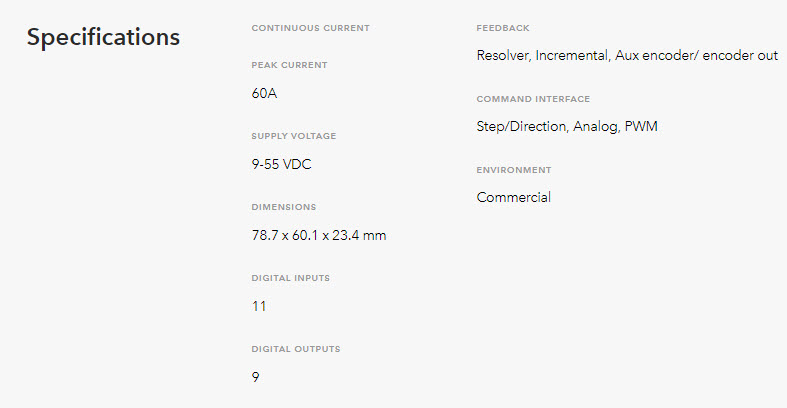This screenshot has width=787, height=408.
Task: Select the digital outputs value 9
Action: [x=255, y=377]
